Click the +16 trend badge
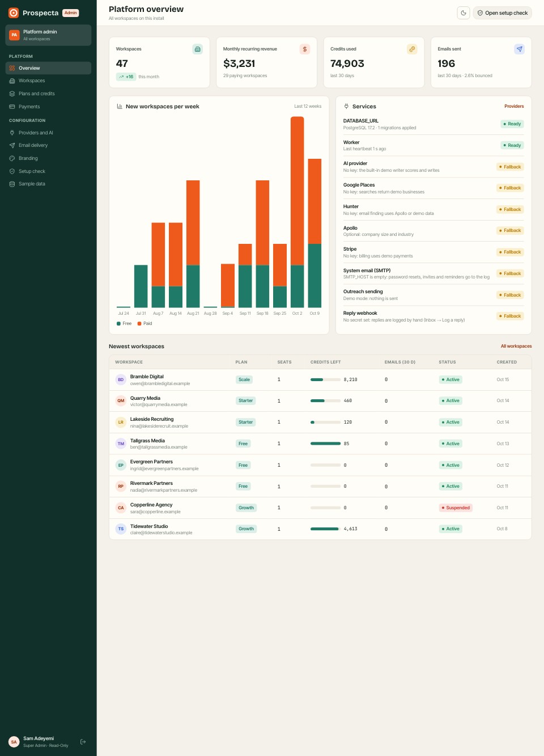 (x=126, y=77)
